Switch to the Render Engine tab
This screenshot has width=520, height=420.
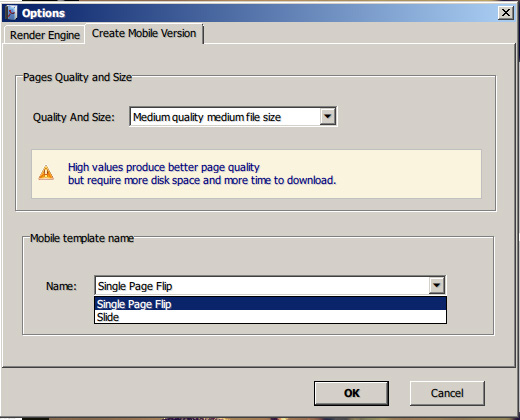click(x=45, y=35)
